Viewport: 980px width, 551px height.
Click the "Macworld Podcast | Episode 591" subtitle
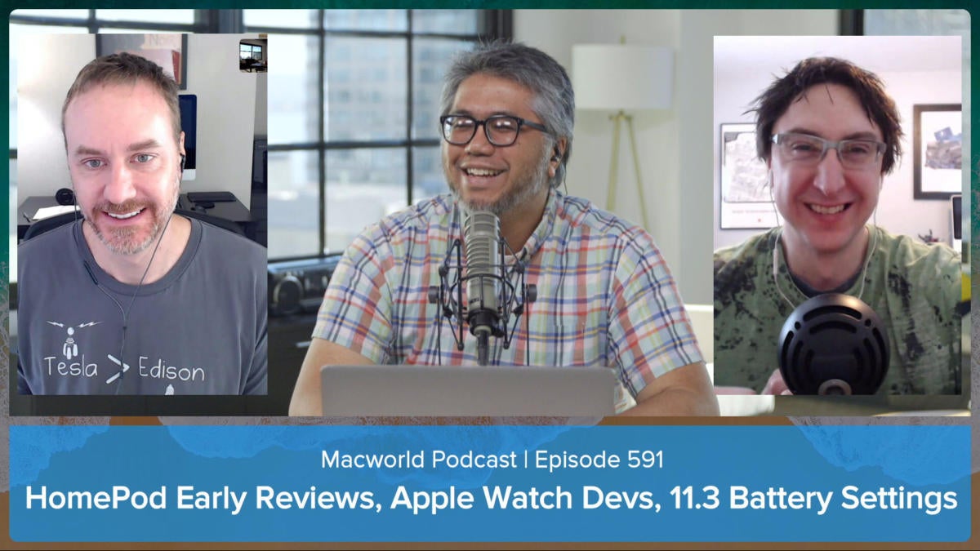[x=492, y=460]
